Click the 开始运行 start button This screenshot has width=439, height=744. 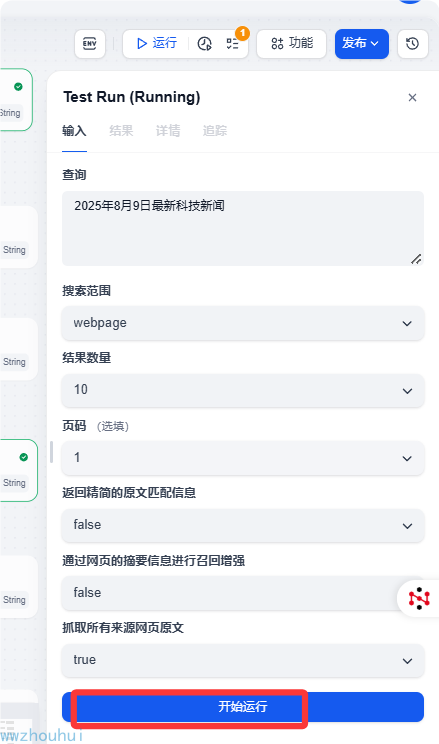(243, 707)
